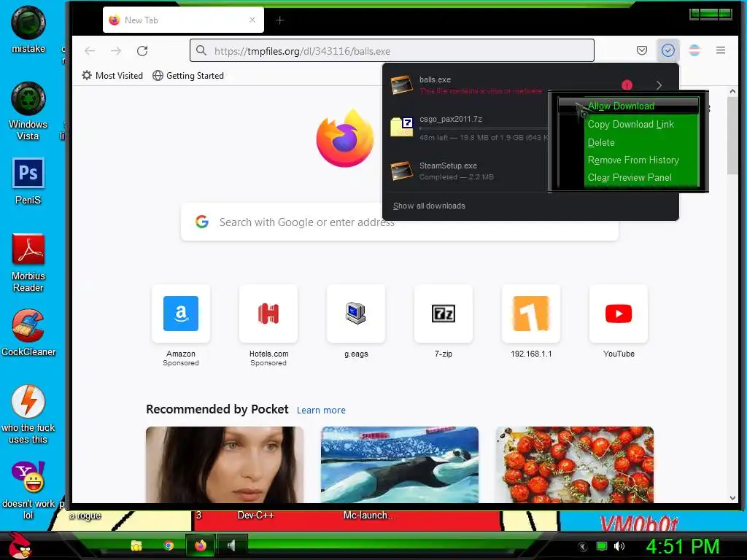Open the green network monitor tray icon
The width and height of the screenshot is (747, 560).
pos(602,546)
